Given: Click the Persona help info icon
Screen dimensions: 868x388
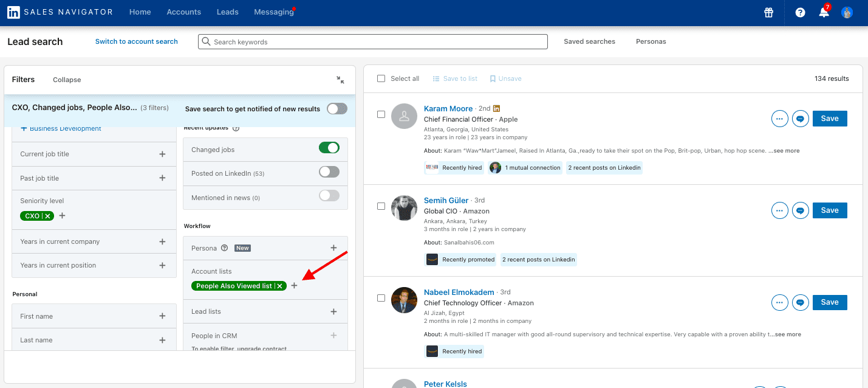Looking at the screenshot, I should click(x=224, y=248).
